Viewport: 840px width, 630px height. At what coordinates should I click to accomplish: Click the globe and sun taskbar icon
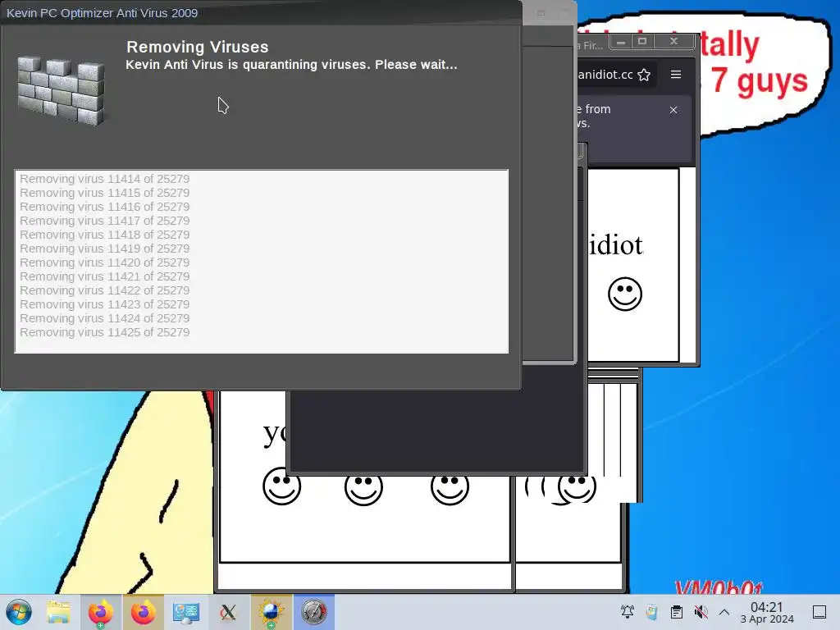click(x=271, y=612)
